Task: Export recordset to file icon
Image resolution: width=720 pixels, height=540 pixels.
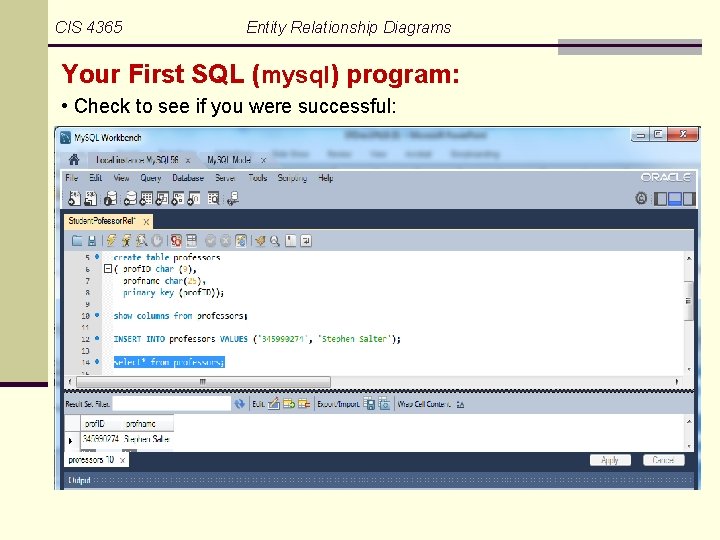Action: [x=369, y=404]
